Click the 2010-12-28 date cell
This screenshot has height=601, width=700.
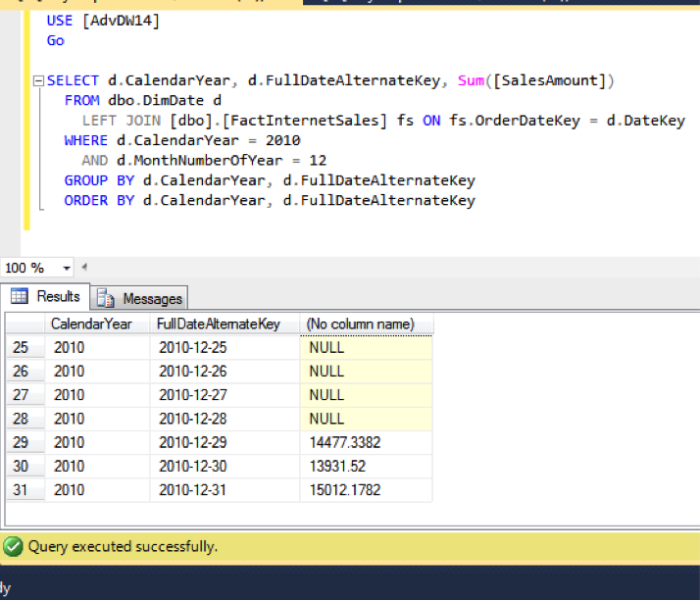pos(225,419)
